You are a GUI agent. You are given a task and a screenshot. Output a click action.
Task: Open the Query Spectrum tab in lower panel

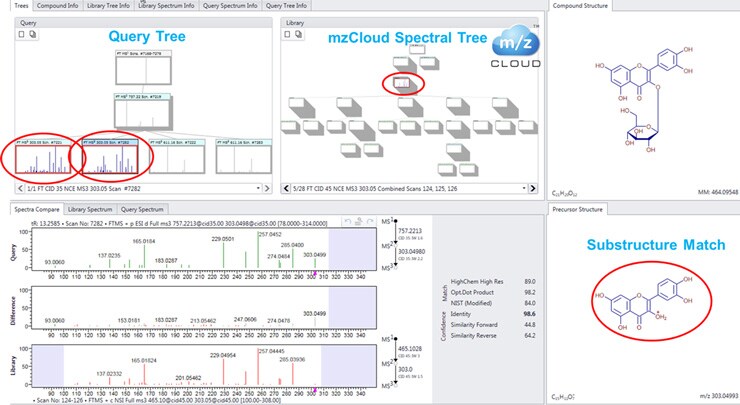click(143, 209)
